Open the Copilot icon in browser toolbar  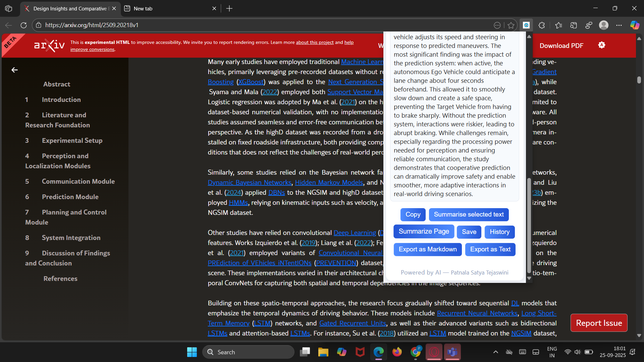tap(634, 25)
